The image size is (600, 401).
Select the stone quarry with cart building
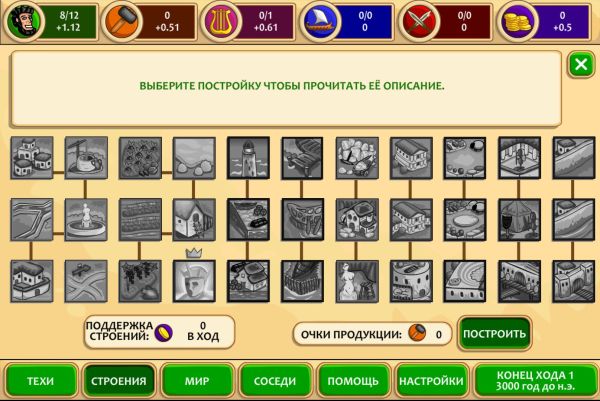(x=357, y=158)
